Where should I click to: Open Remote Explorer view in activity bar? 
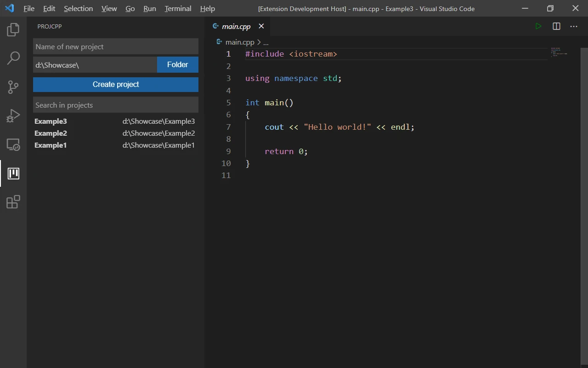coord(13,144)
